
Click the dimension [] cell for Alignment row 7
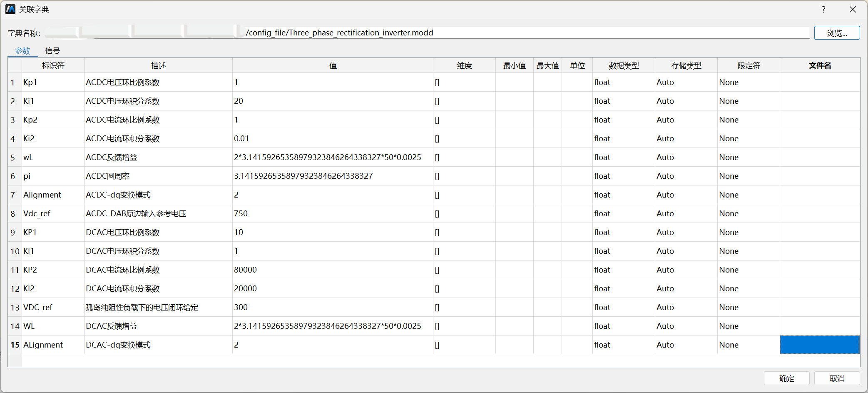465,195
